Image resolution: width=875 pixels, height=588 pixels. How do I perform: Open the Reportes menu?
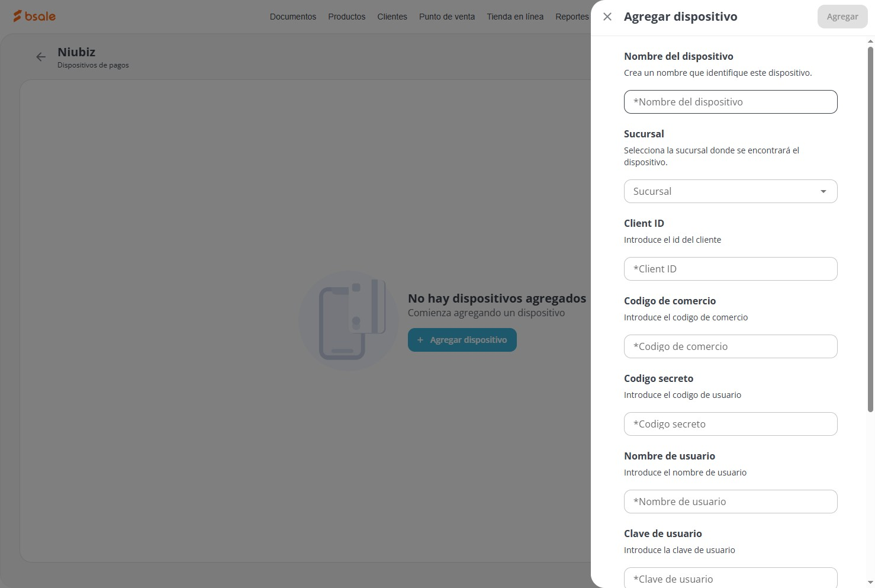[572, 17]
